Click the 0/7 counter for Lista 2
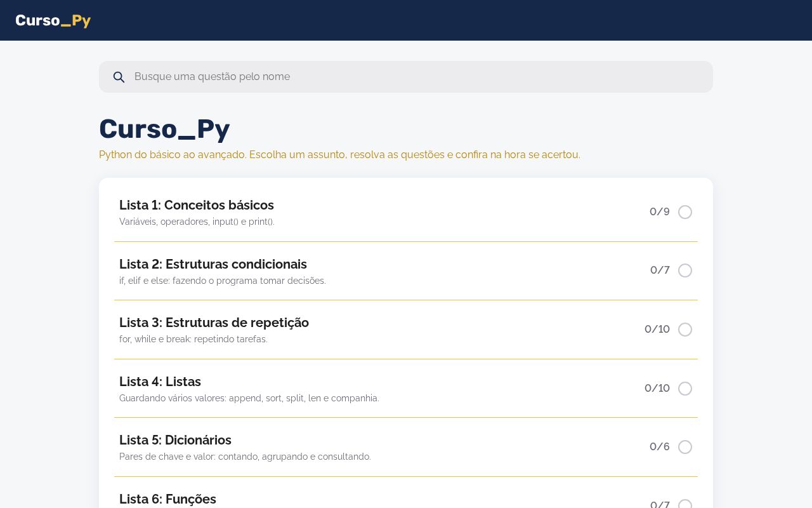The height and width of the screenshot is (508, 812). [660, 270]
